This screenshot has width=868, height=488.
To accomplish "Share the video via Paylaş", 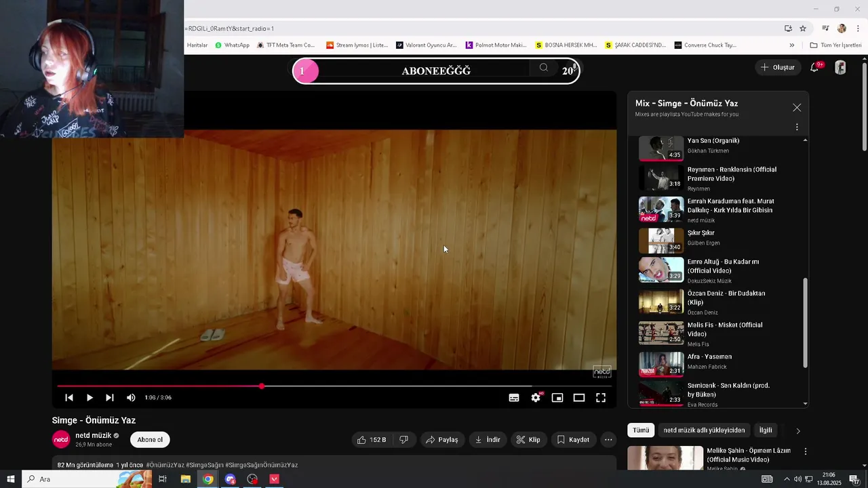I will (442, 440).
